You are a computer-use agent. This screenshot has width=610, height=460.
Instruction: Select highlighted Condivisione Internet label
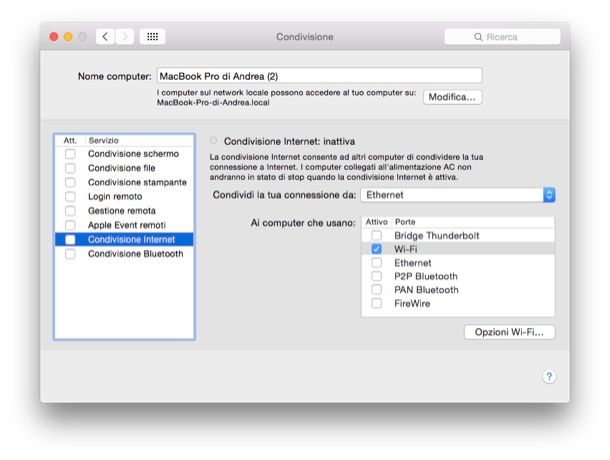click(x=131, y=239)
